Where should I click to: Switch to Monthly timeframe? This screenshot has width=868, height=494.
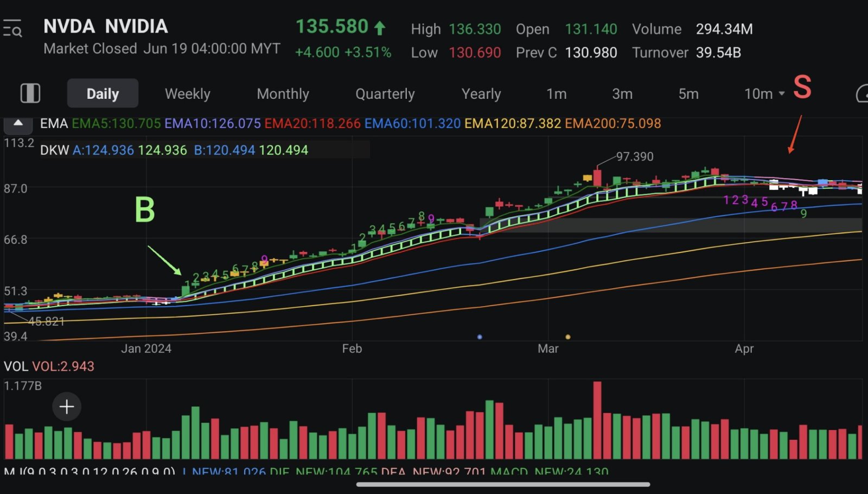pos(283,94)
